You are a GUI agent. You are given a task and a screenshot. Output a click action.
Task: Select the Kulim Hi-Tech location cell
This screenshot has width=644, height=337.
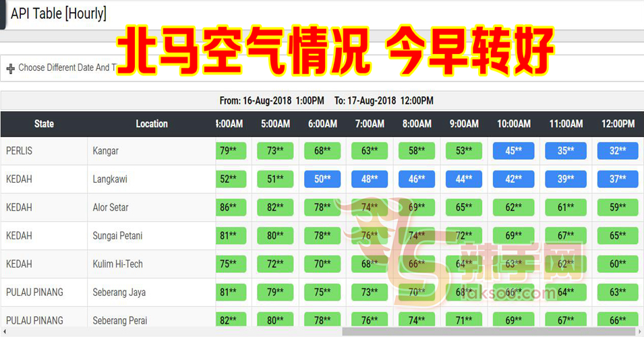point(117,264)
